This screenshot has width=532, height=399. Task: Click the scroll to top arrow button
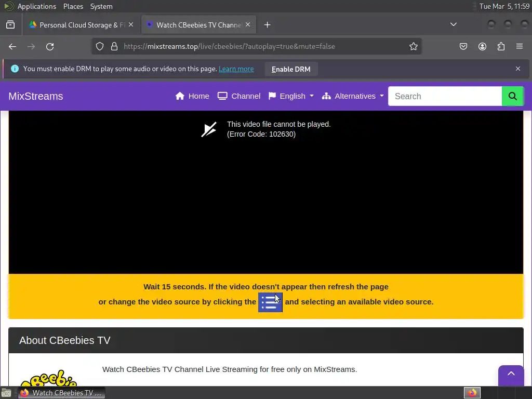pyautogui.click(x=511, y=375)
